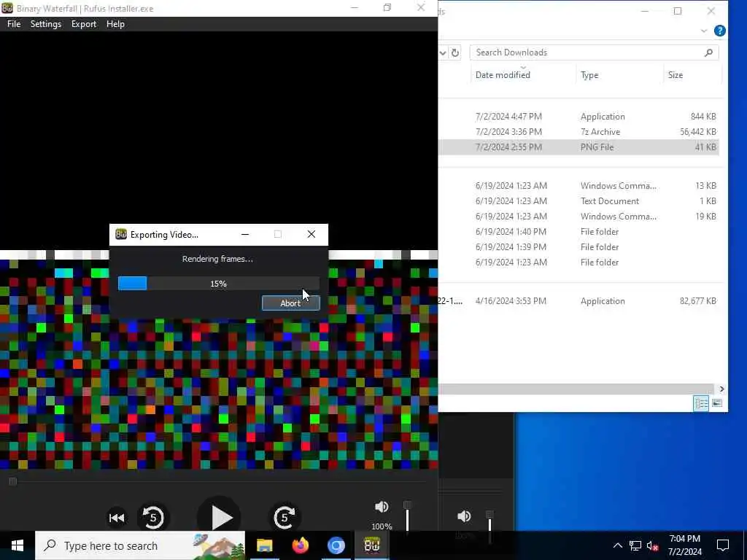Screen dimensions: 747x560
Task: Select the 13 KB Windows Command row
Action: (x=578, y=186)
